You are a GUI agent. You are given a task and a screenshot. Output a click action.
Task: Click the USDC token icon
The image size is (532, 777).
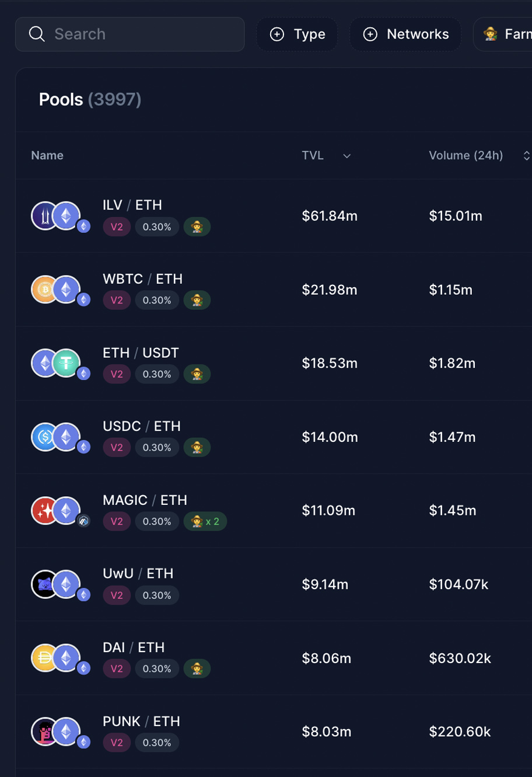(43, 437)
